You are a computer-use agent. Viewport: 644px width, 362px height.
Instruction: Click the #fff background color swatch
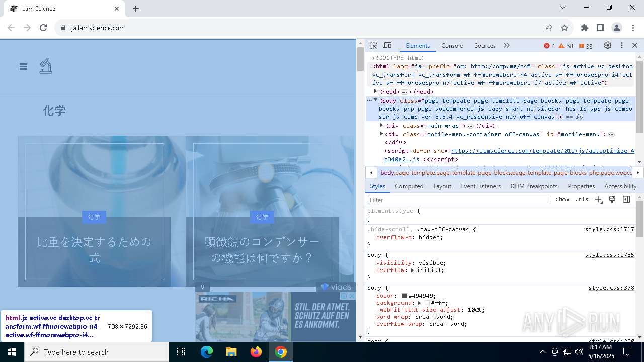[427, 303]
